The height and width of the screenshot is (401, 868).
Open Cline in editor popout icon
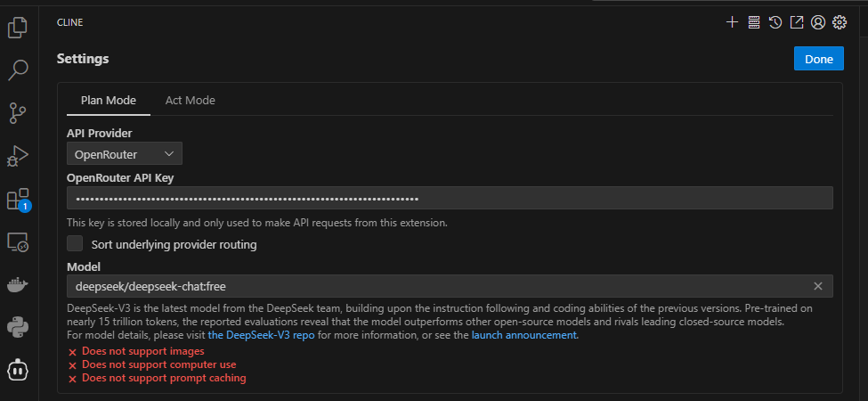[x=796, y=22]
